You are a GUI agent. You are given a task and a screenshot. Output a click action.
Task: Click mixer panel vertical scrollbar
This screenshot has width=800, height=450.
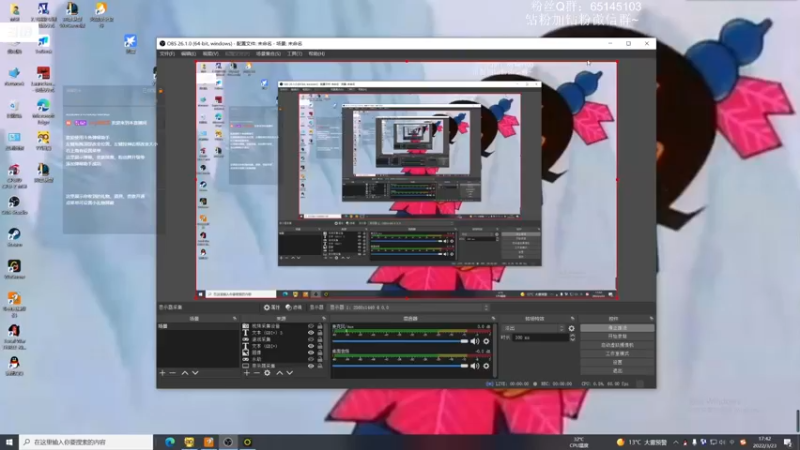494,350
